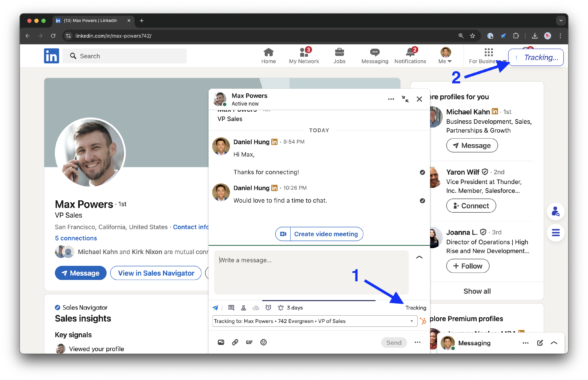Viewport: 588px width, 380px height.
Task: Open Notifications in the top nav
Action: point(410,56)
